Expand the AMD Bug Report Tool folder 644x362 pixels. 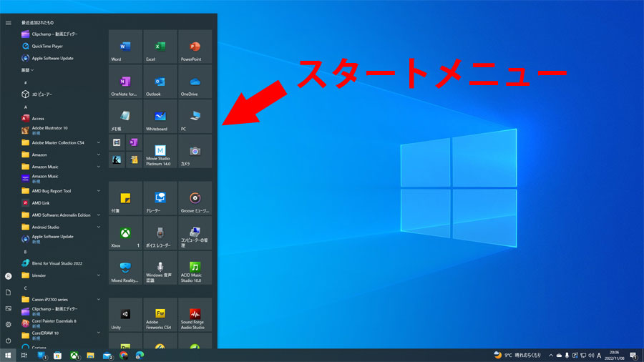click(61, 191)
